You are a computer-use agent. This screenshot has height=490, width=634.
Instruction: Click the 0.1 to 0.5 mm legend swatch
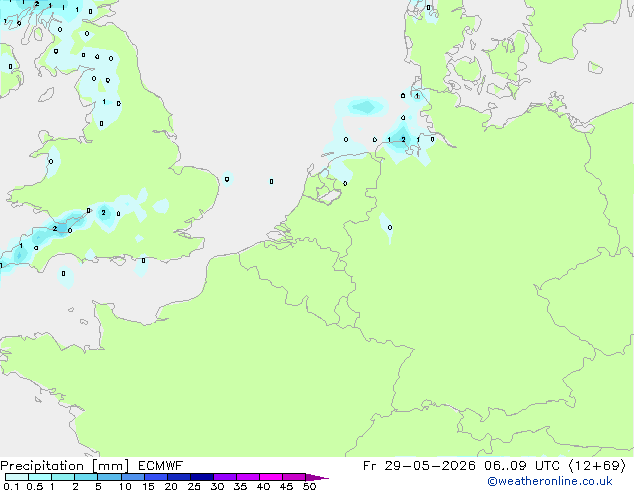click(x=17, y=477)
